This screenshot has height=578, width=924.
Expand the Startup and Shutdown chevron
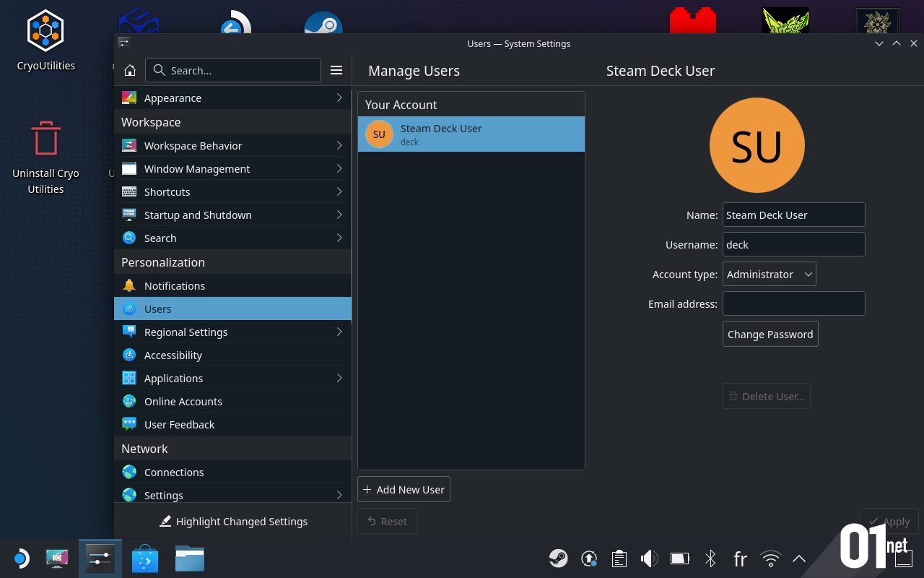339,215
